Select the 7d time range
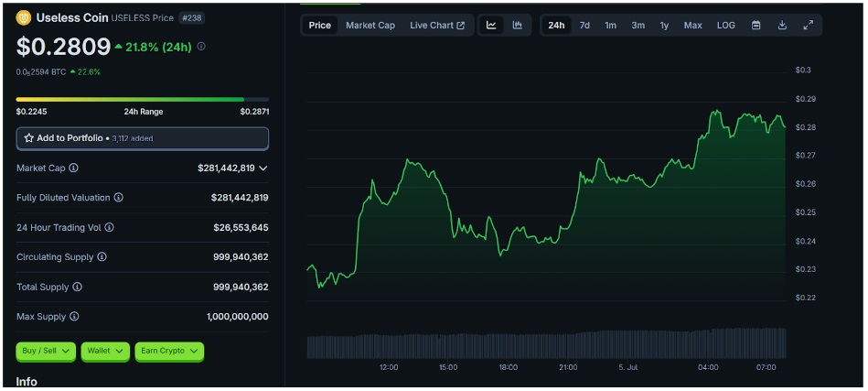 584,26
